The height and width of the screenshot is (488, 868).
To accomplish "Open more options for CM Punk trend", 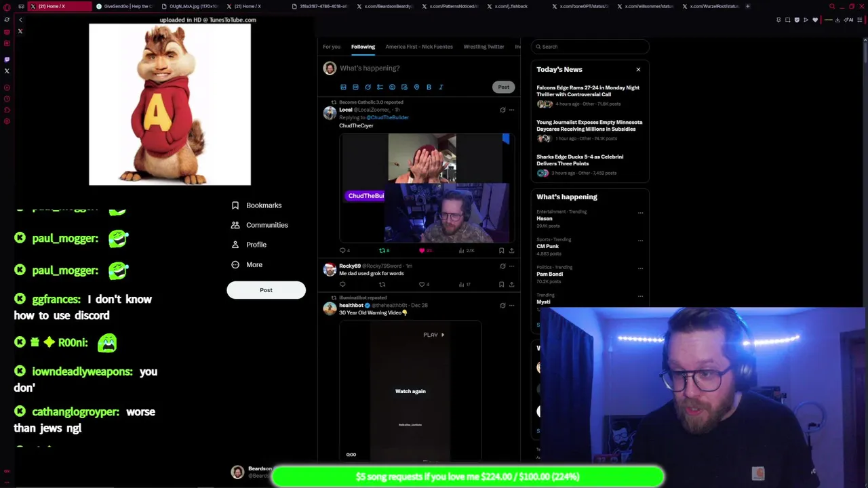I will point(640,241).
